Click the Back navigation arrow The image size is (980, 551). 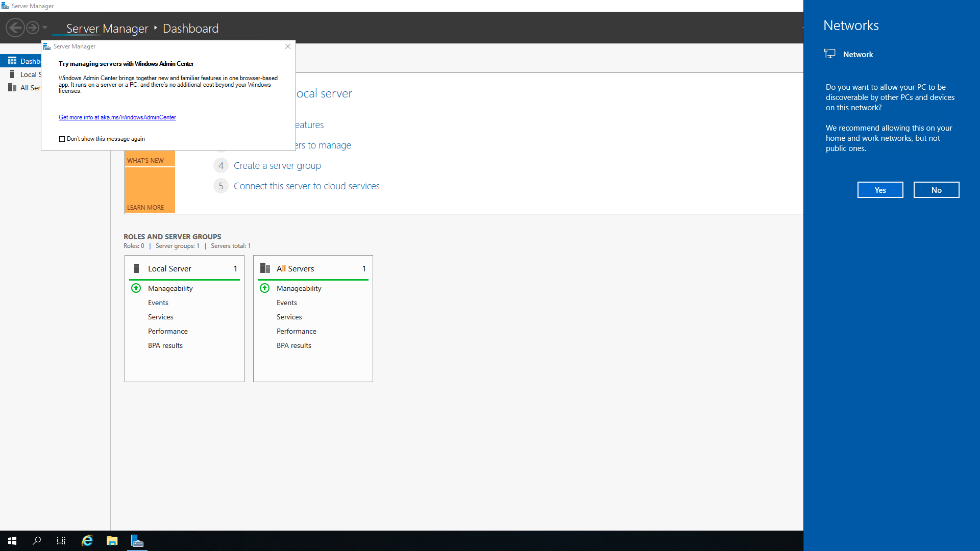point(15,28)
